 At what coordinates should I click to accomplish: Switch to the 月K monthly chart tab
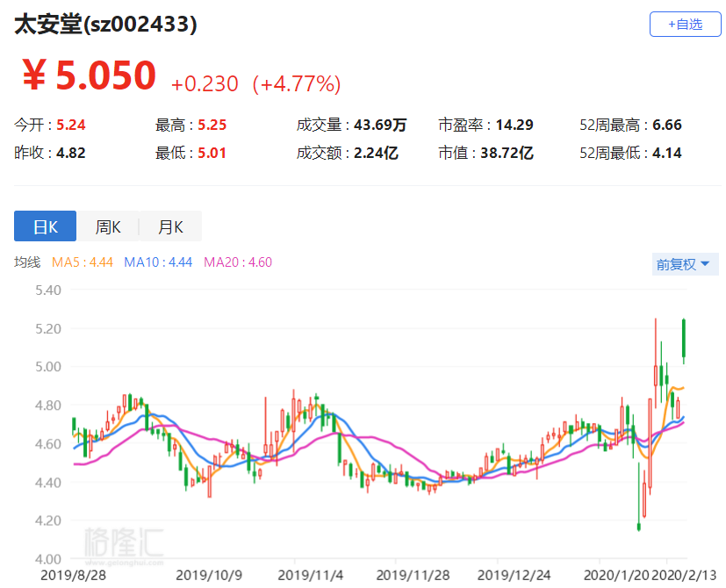(x=170, y=226)
